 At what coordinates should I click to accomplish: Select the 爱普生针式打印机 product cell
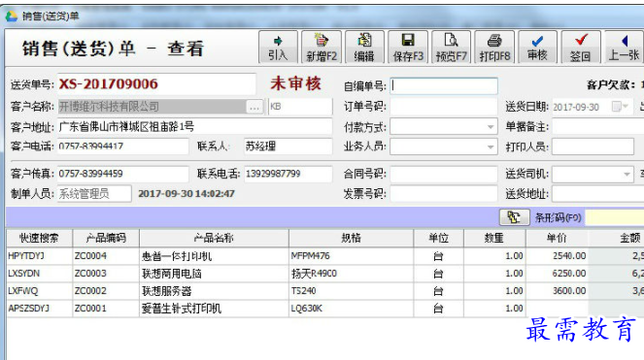(214, 309)
